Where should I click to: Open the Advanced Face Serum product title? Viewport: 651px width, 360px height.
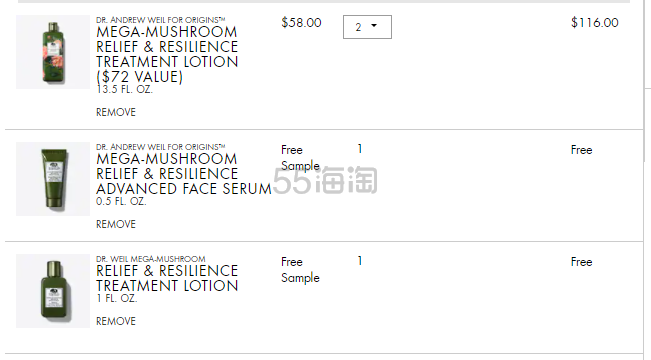coord(184,174)
